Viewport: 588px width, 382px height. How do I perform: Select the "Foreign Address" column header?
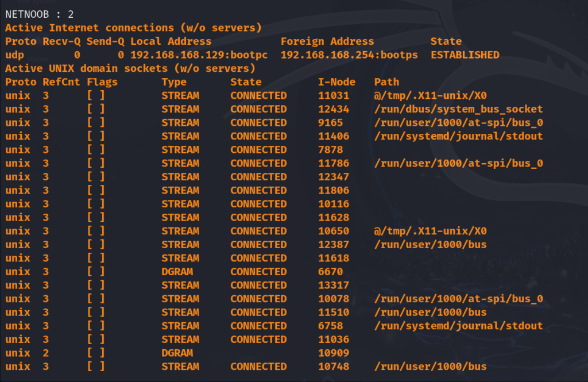click(327, 41)
